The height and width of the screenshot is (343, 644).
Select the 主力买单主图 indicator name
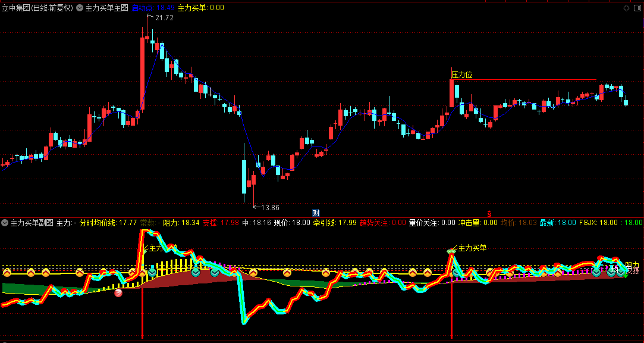click(x=107, y=8)
